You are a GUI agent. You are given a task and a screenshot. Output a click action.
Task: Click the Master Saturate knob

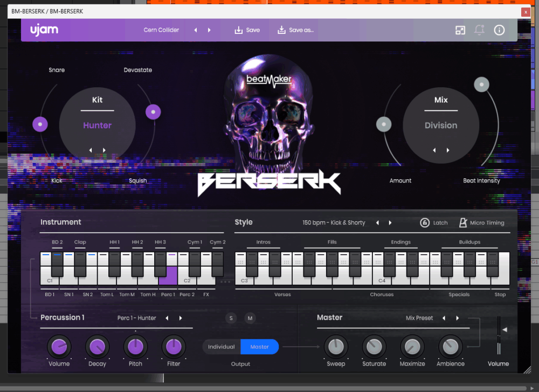374,347
